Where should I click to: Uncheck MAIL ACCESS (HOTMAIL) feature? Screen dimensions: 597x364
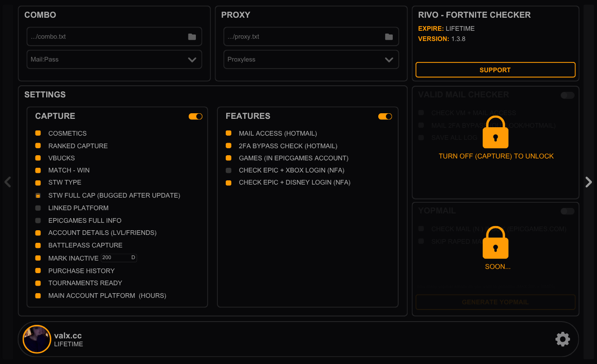[x=229, y=133]
